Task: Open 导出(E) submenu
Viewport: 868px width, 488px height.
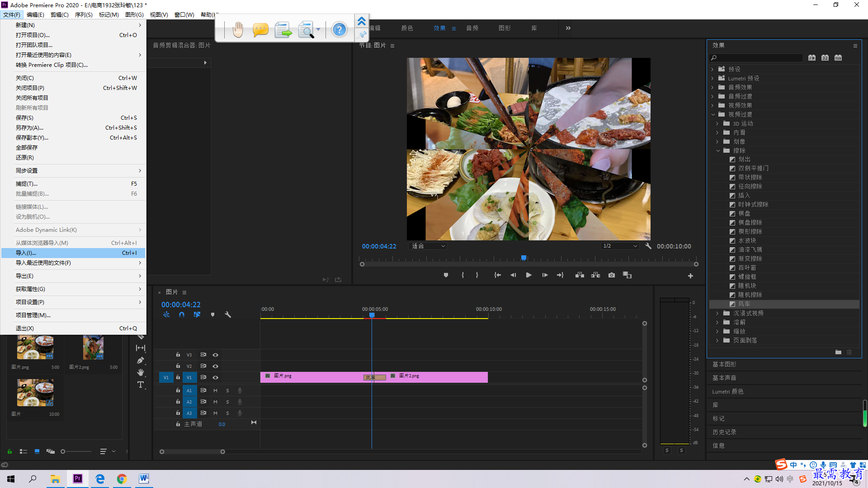Action: click(73, 276)
